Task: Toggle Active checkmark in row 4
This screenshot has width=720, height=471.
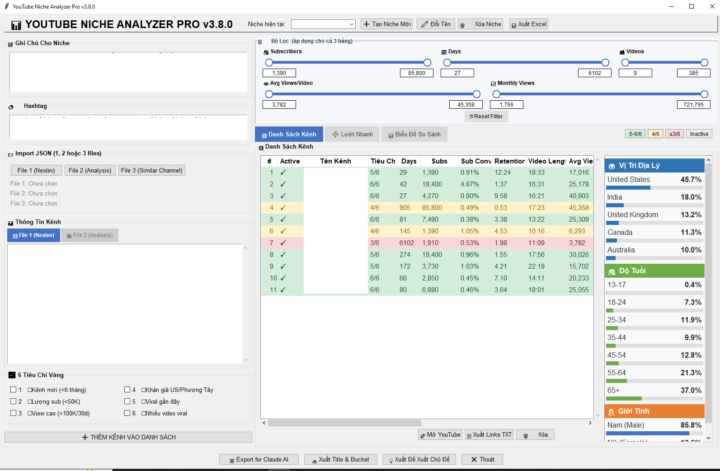Action: [x=283, y=207]
